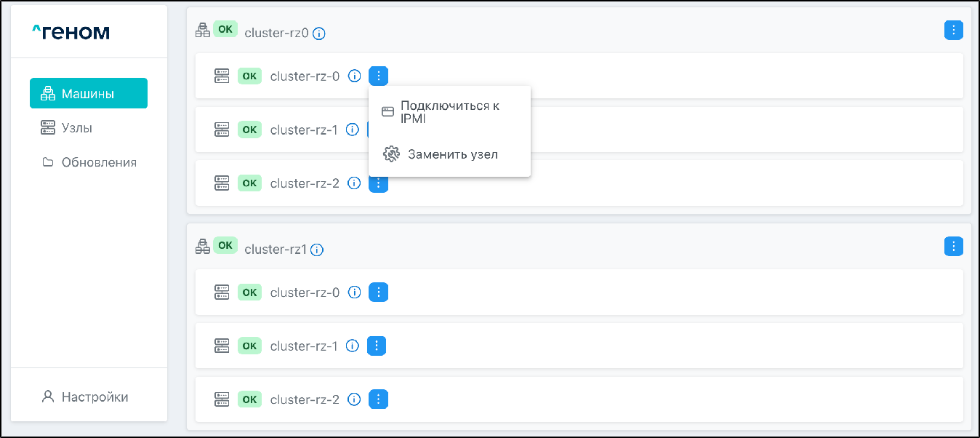Click info icon next to cluster-rz1 heading
980x438 pixels.
point(317,250)
